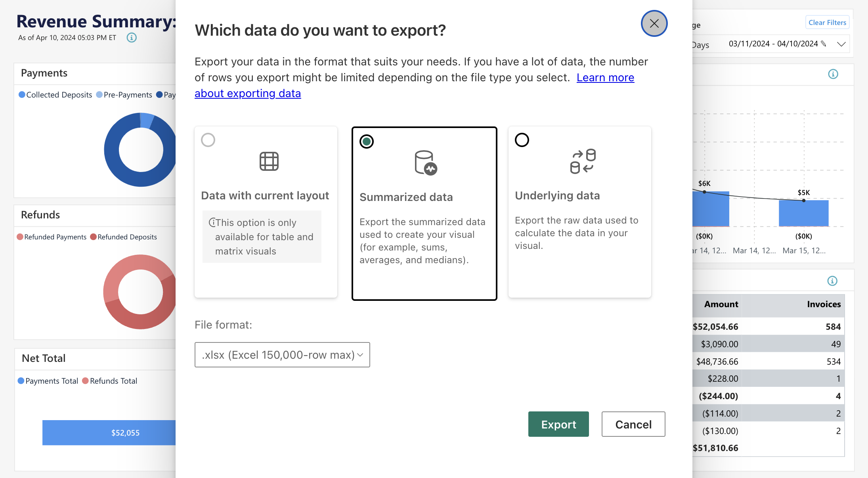Click the Mar 15 axis label

[804, 250]
